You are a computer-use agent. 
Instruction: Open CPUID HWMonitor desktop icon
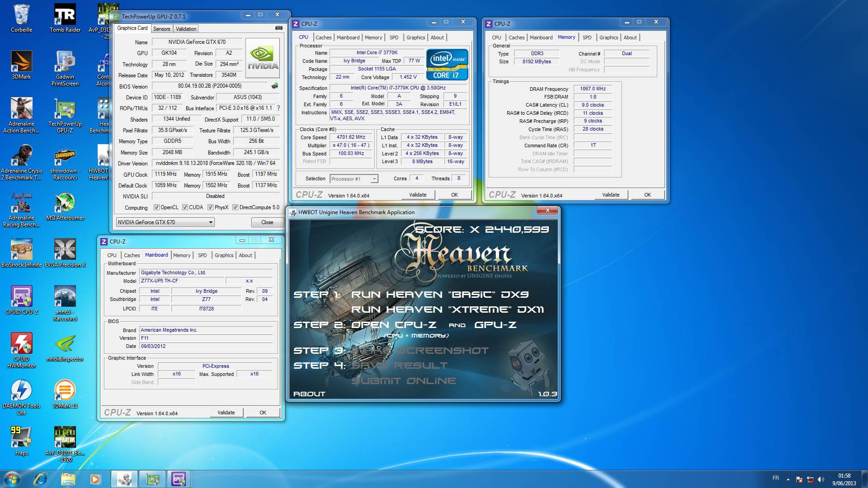point(21,351)
